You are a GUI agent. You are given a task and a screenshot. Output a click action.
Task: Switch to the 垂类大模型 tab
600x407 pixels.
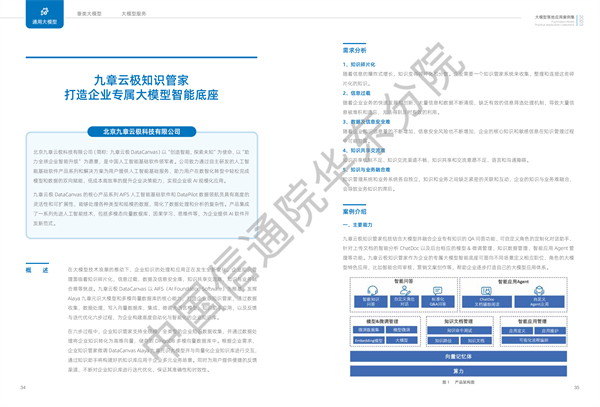coord(89,13)
